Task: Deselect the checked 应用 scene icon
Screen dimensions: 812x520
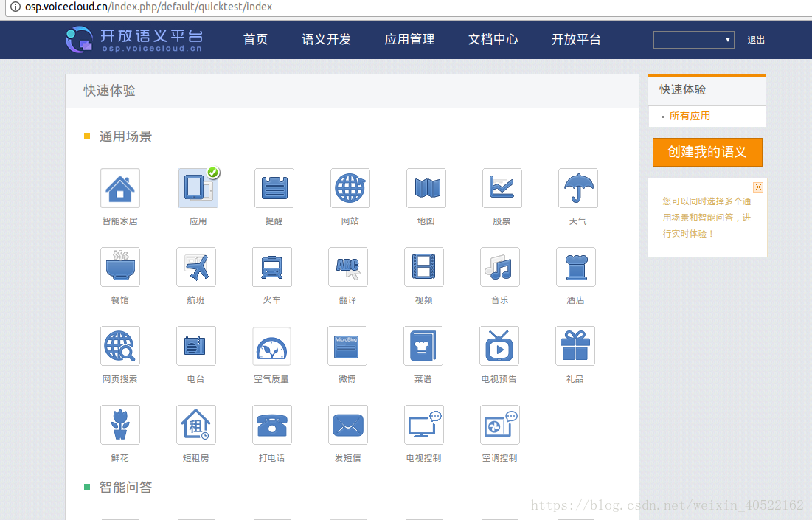Action: tap(198, 188)
